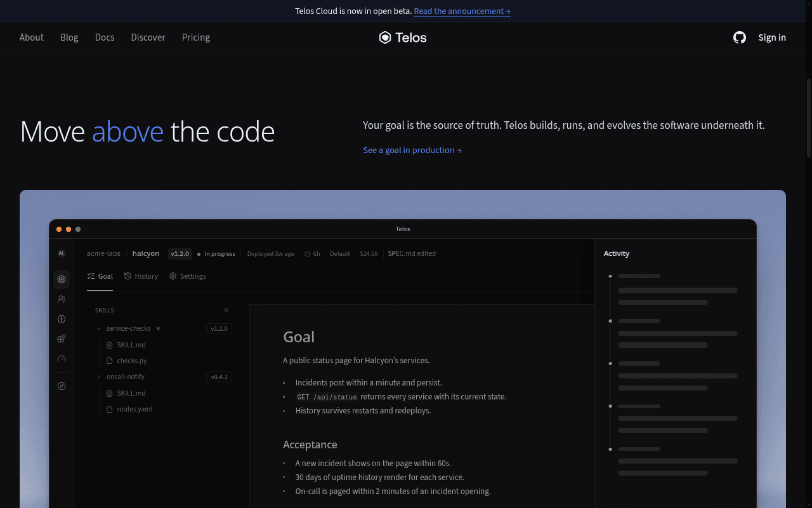Open the GitHub icon link in header
Image resolution: width=812 pixels, height=508 pixels.
[740, 37]
